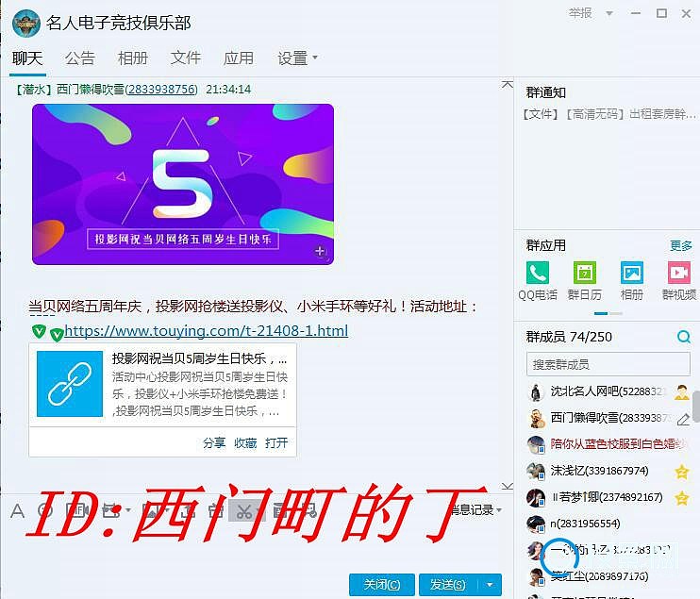
Task: Open the 文件 tab
Action: tap(186, 58)
